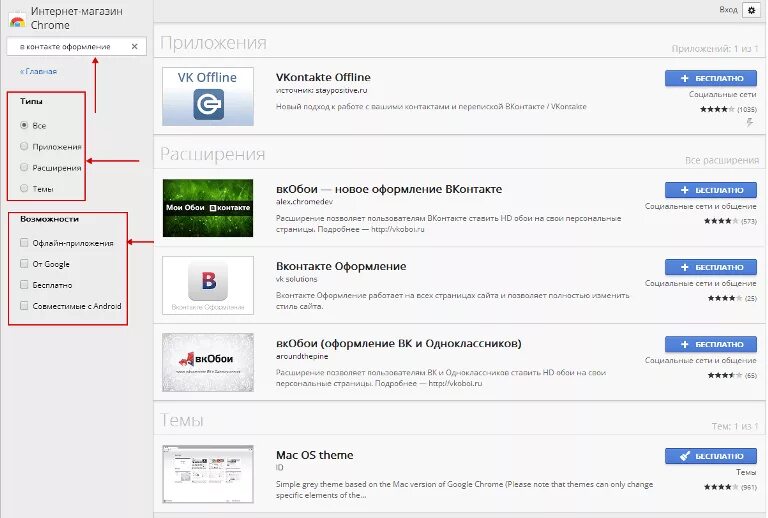Click the star rating of Вконтакте Оформление
Viewport: 768px width, 518px height.
point(725,298)
